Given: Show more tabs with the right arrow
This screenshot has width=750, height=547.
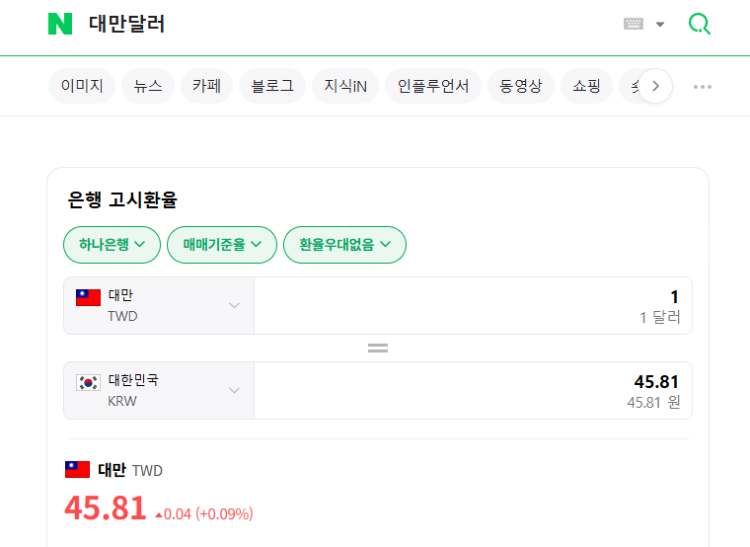Looking at the screenshot, I should (x=655, y=86).
